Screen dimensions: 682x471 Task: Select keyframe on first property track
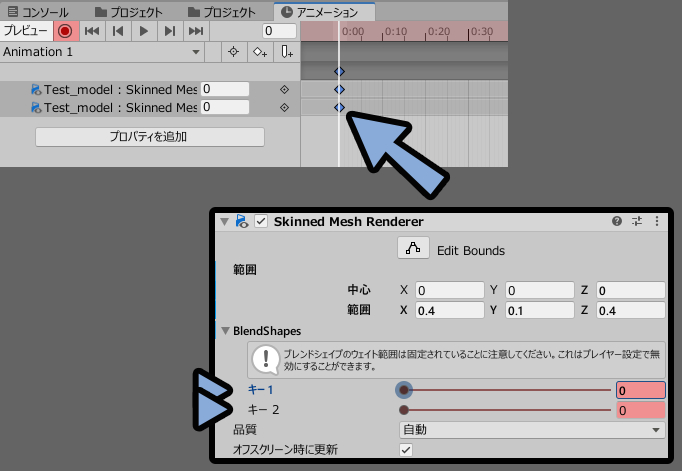339,90
